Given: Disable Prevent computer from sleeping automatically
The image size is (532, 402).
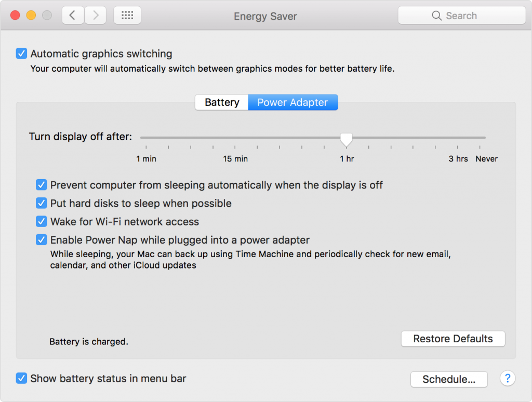Looking at the screenshot, I should point(41,185).
